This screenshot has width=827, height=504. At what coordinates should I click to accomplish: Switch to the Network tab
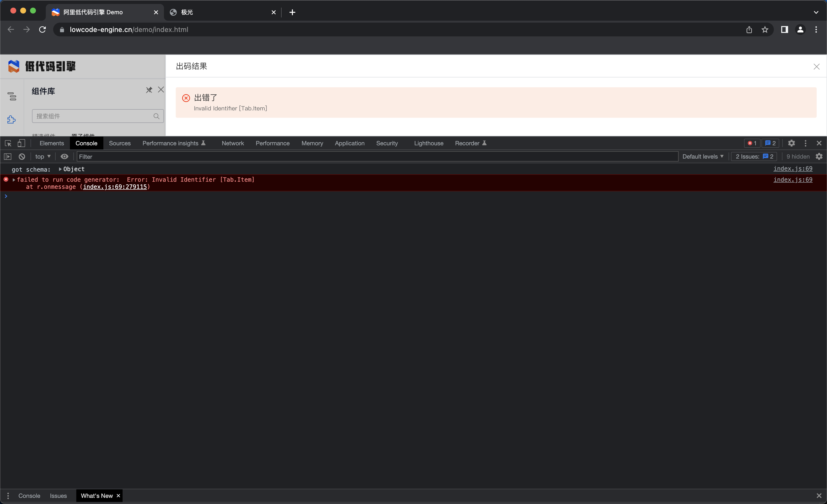233,143
